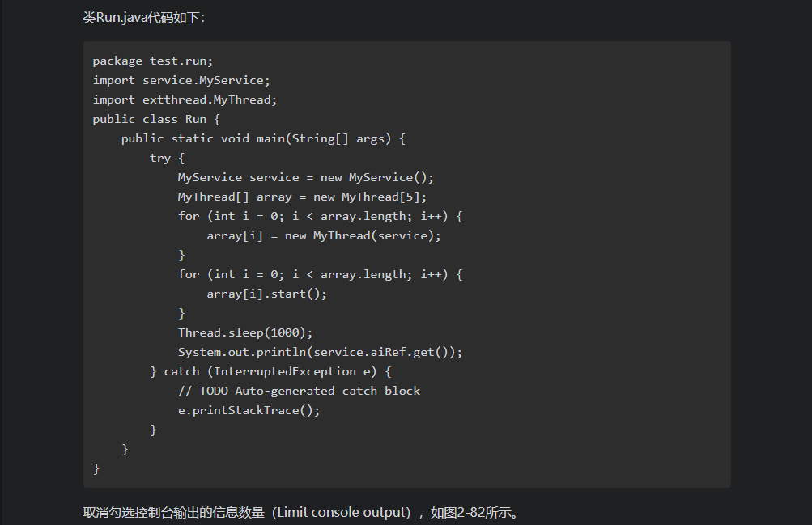Click the 'new MyService();' assignment line
Image resolution: width=812 pixels, height=525 pixels.
pos(305,177)
